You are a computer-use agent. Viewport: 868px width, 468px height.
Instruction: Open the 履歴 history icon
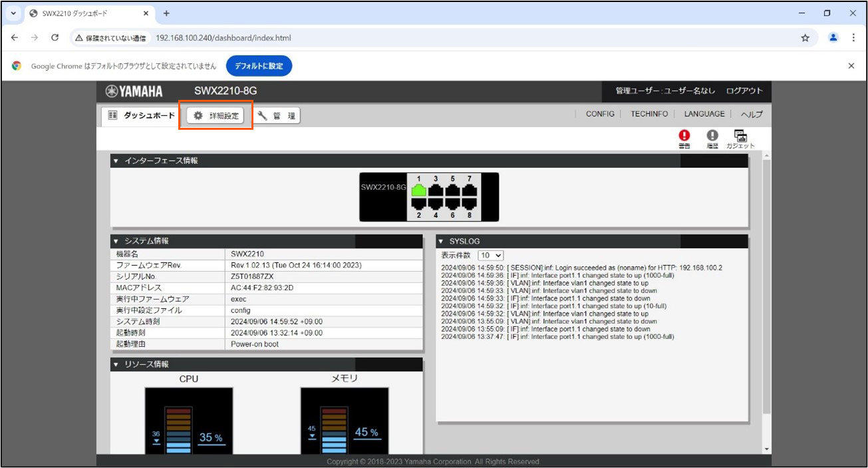pos(712,138)
